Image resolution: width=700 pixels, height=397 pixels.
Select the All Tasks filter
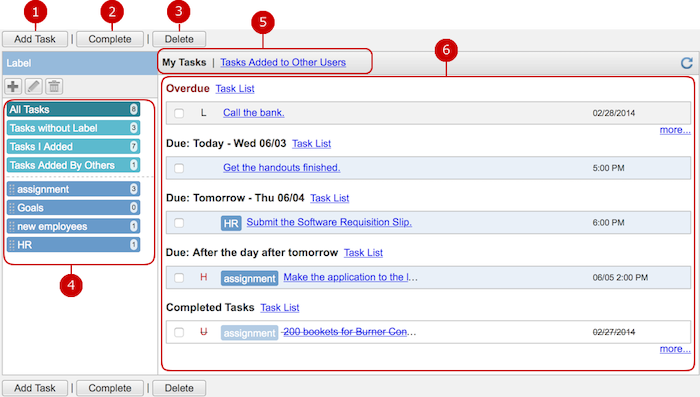(x=73, y=109)
